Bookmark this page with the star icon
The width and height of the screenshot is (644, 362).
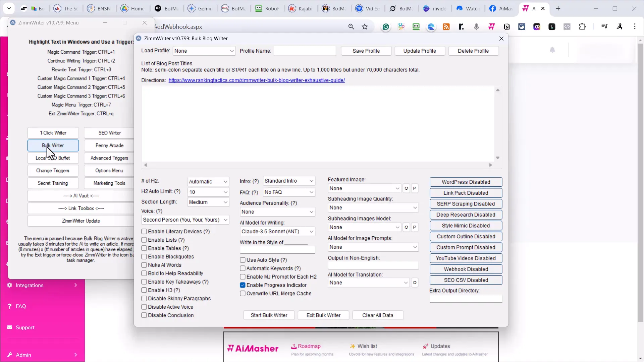[x=365, y=27]
